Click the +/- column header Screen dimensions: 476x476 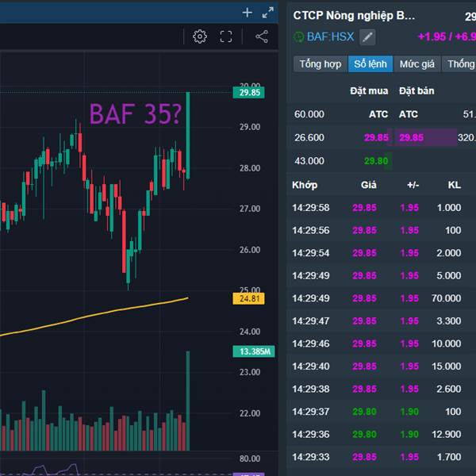point(413,185)
